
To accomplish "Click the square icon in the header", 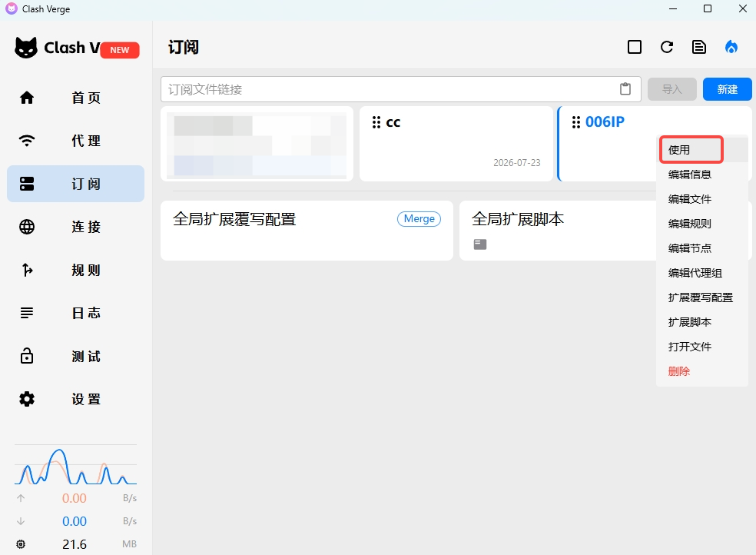I will (x=635, y=47).
